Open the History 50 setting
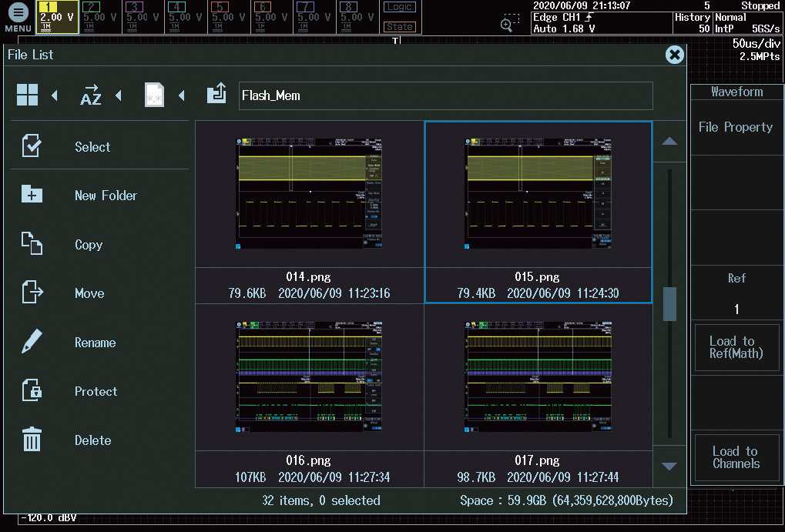785x532 pixels. pyautogui.click(x=693, y=23)
